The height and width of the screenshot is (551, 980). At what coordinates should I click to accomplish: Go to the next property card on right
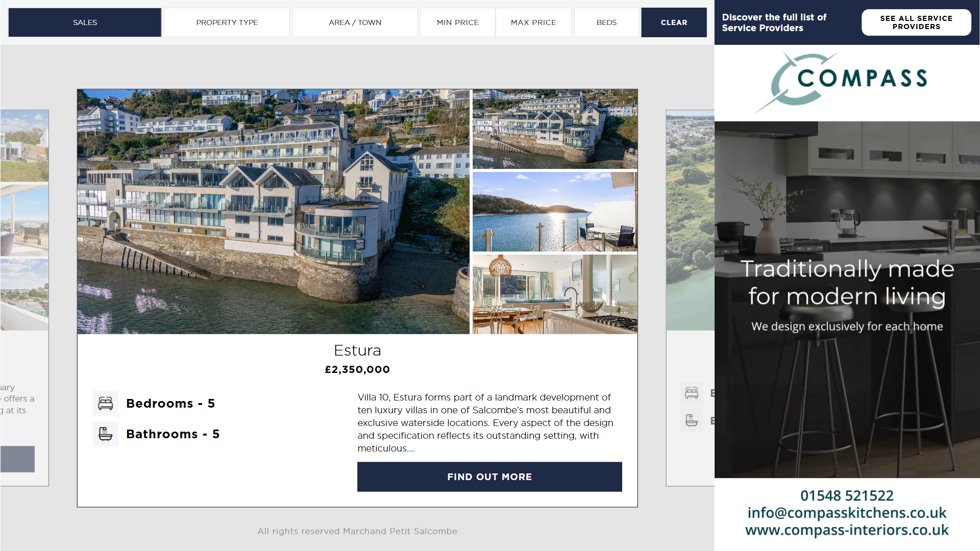point(690,298)
